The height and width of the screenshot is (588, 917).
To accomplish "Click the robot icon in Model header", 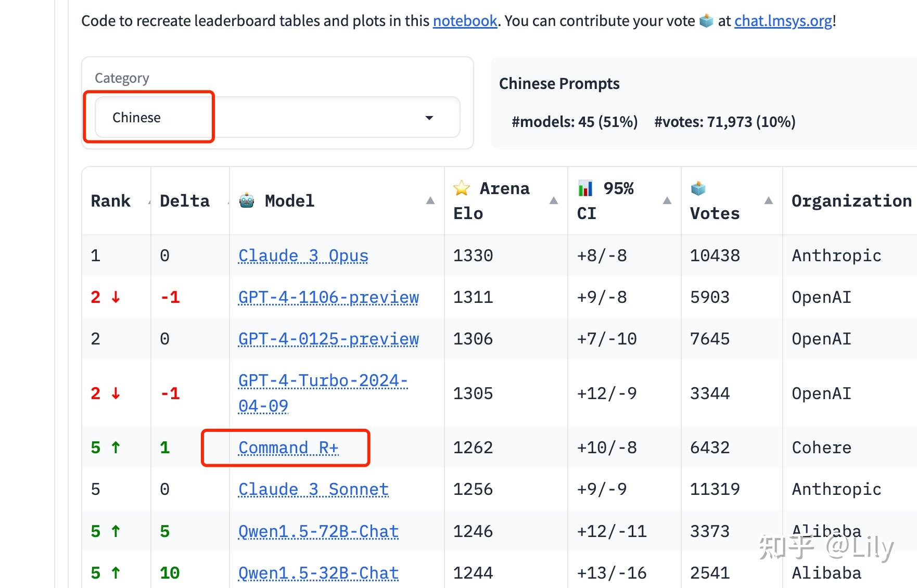I will tap(247, 201).
